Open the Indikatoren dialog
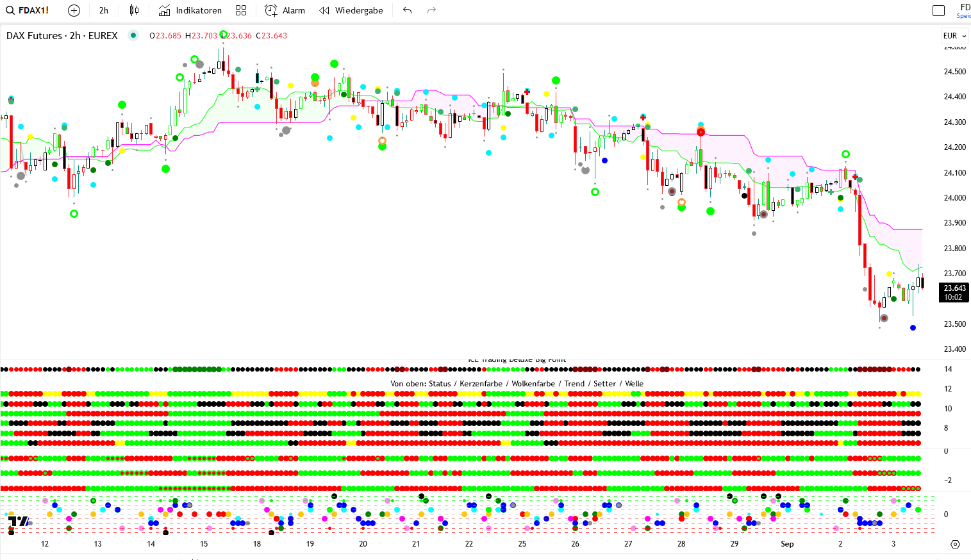 coord(190,10)
